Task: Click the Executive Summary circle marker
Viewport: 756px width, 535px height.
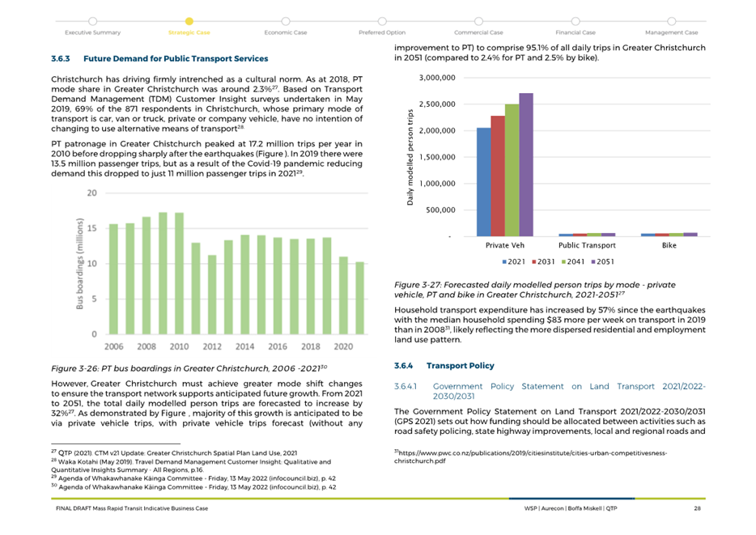Action: coord(92,21)
